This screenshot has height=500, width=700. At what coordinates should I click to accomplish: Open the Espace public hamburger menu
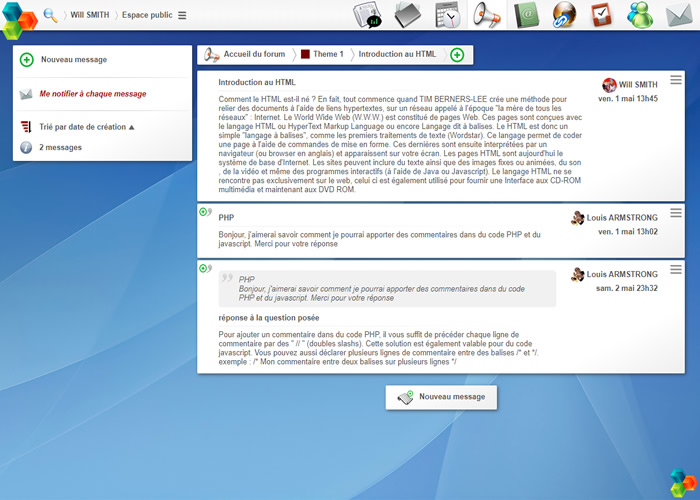tap(182, 15)
